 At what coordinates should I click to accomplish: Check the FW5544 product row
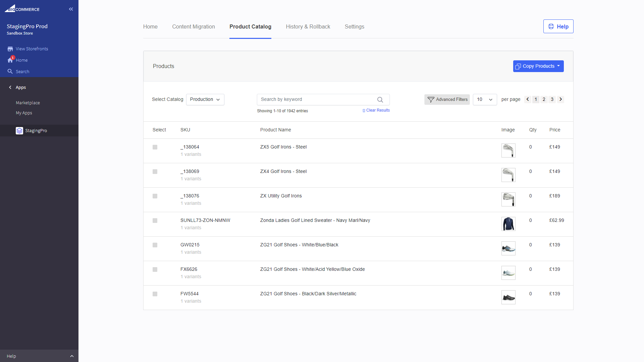click(x=155, y=294)
